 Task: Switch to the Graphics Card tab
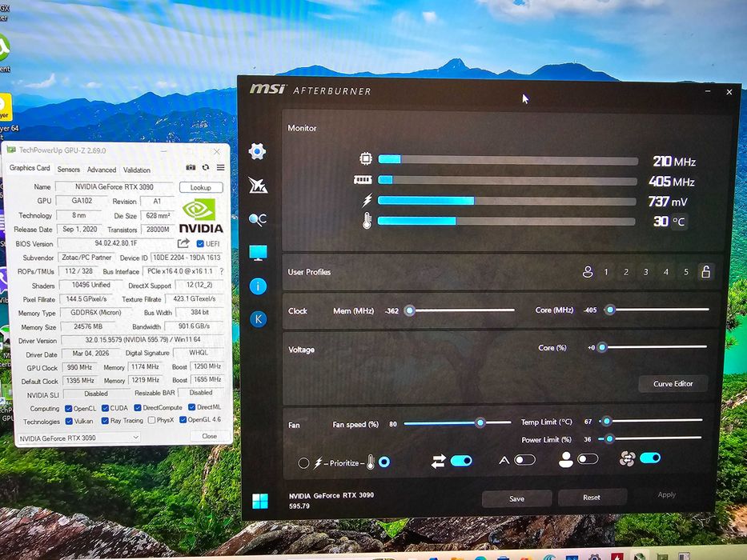(30, 168)
